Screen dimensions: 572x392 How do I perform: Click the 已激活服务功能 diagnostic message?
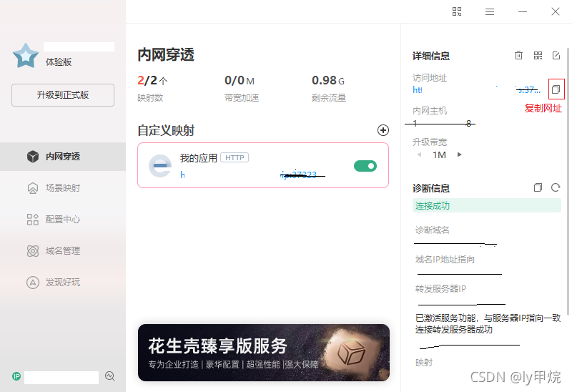[488, 318]
